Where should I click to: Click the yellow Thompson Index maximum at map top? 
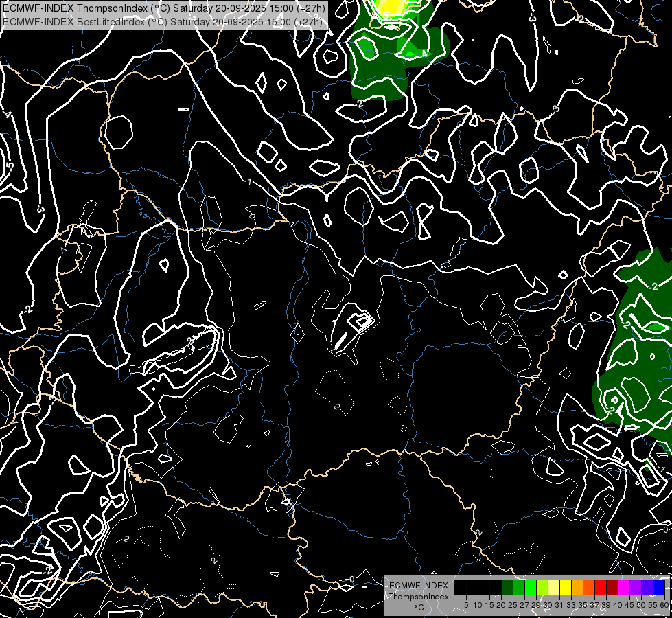coord(391,8)
